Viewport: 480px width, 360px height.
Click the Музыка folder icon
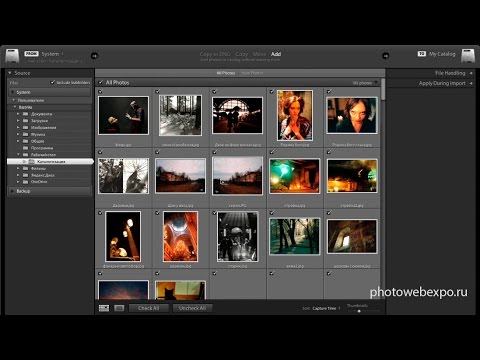click(x=25, y=134)
